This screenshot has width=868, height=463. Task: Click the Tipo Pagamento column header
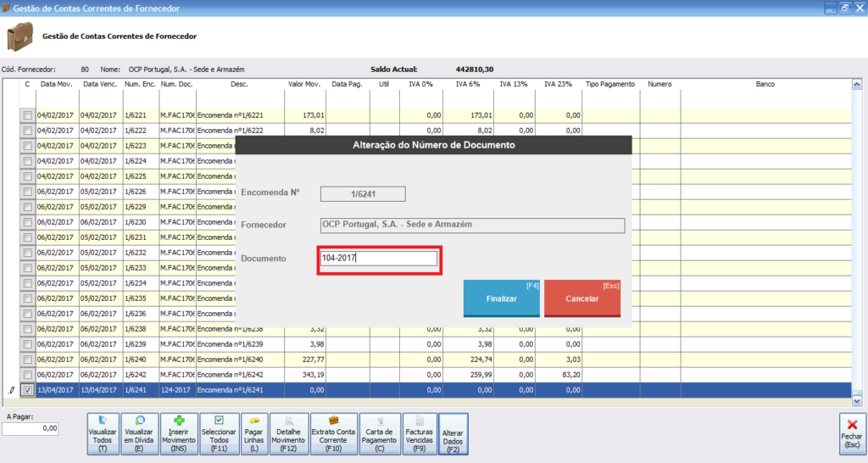pyautogui.click(x=610, y=85)
